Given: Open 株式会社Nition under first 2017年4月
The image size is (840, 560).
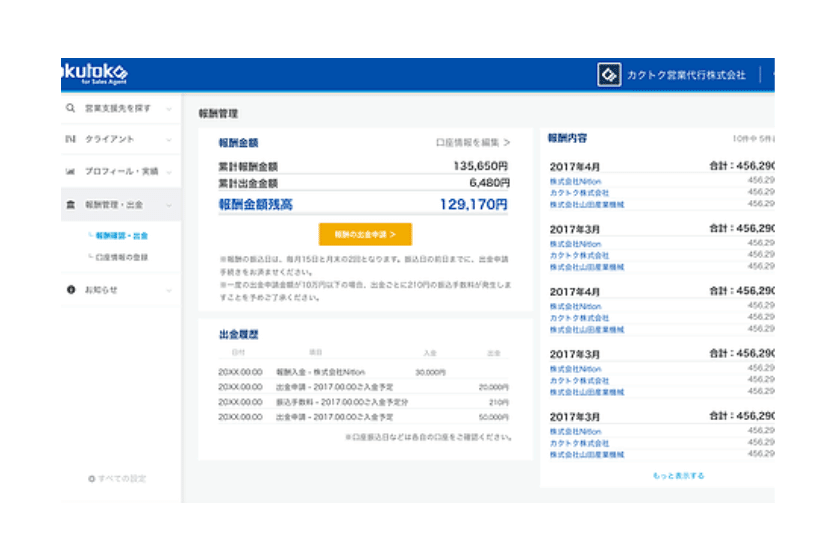Looking at the screenshot, I should [x=575, y=181].
